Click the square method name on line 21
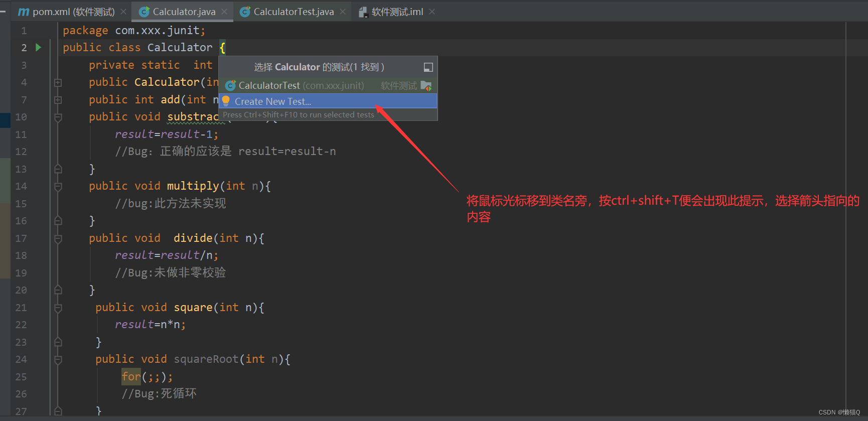Image resolution: width=868 pixels, height=421 pixels. click(193, 307)
